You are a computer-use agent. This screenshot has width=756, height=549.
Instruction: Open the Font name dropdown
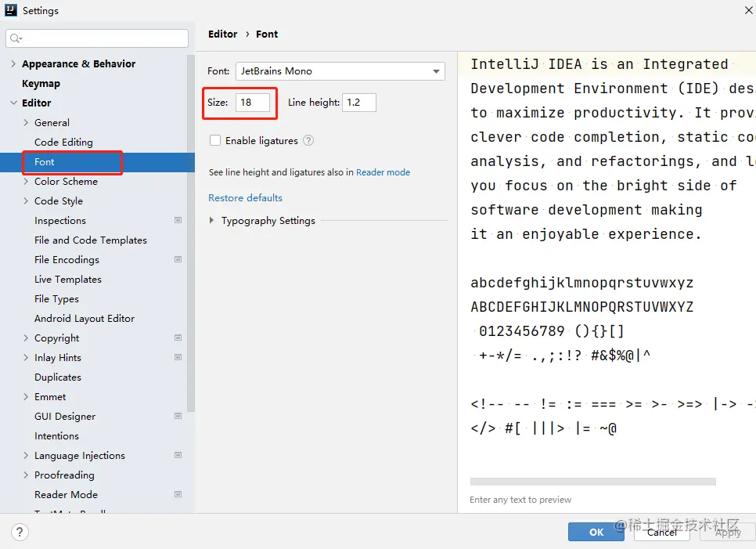340,71
